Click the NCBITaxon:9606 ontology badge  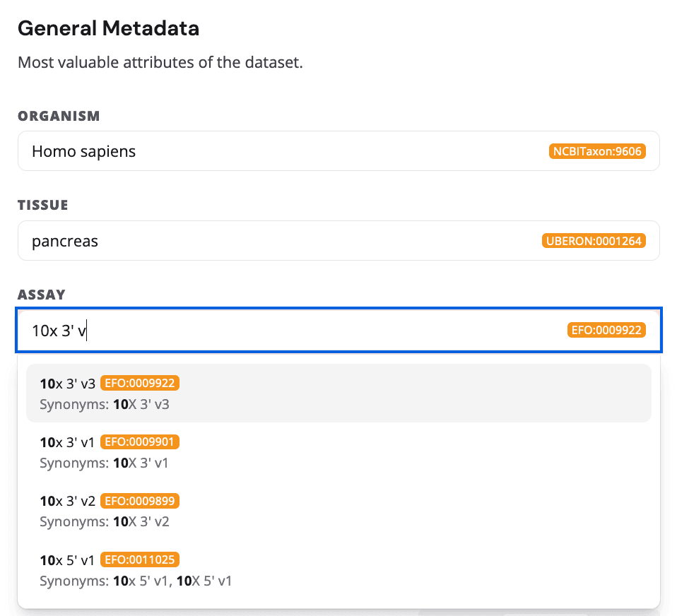coord(596,150)
